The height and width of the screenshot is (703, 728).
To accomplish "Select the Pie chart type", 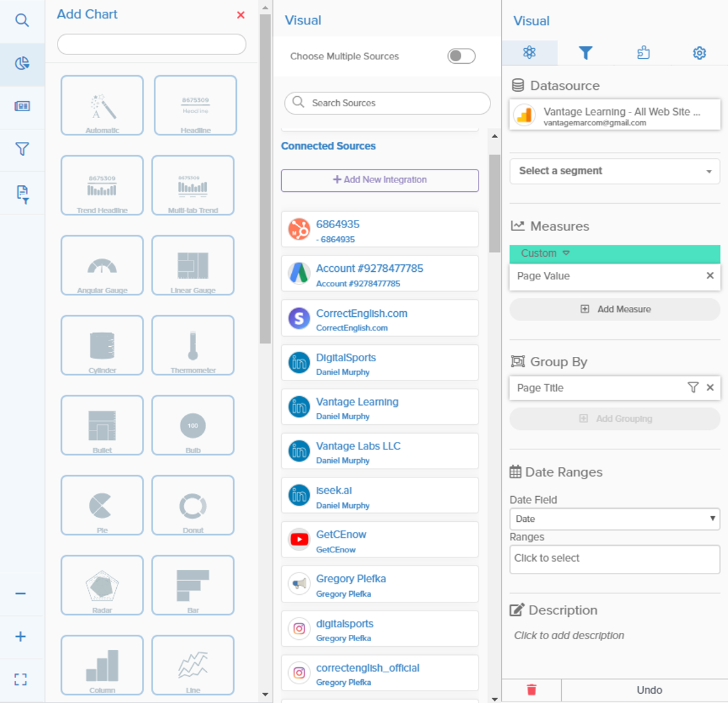I will point(102,506).
